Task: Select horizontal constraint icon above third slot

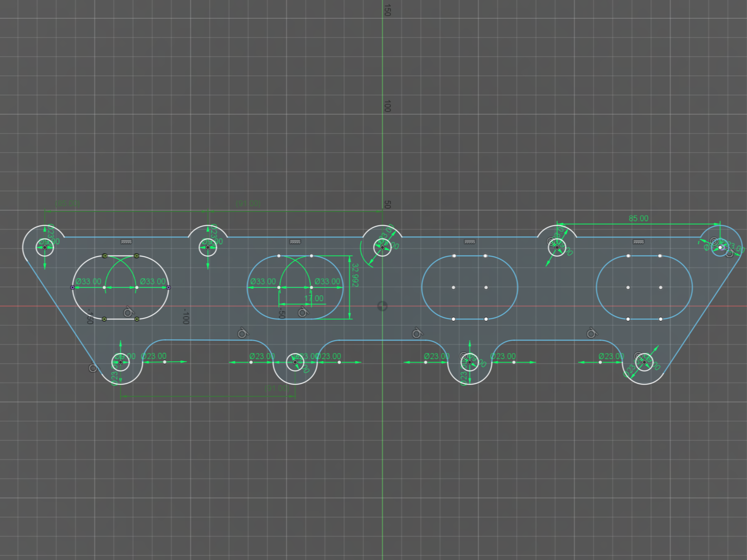Action: coord(470,242)
